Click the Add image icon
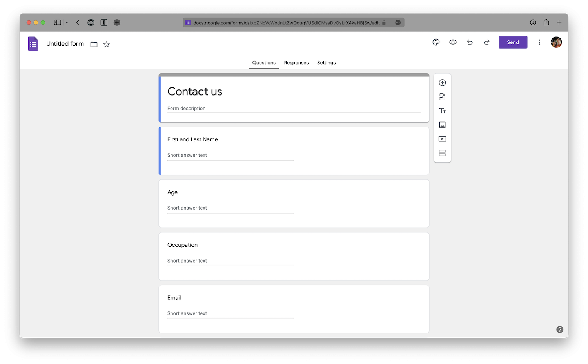The image size is (588, 364). [x=442, y=125]
